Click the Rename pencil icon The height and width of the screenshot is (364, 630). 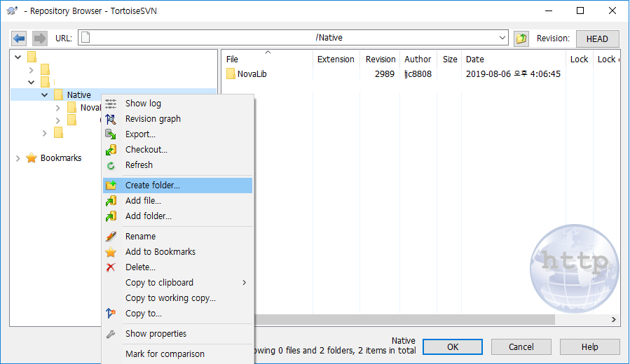click(111, 237)
